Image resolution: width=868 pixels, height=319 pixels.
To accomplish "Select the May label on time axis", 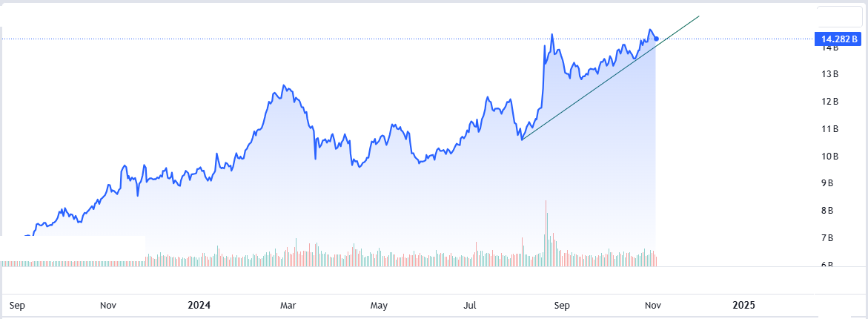I will 379,305.
